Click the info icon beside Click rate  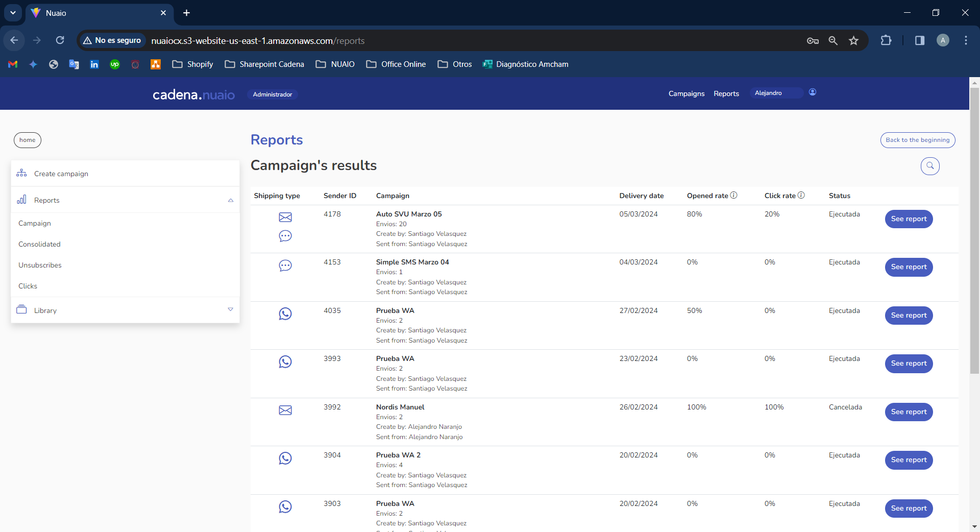tap(801, 195)
